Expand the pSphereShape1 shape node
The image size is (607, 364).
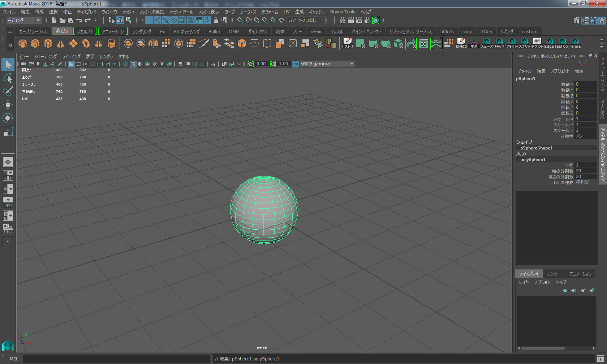[536, 148]
